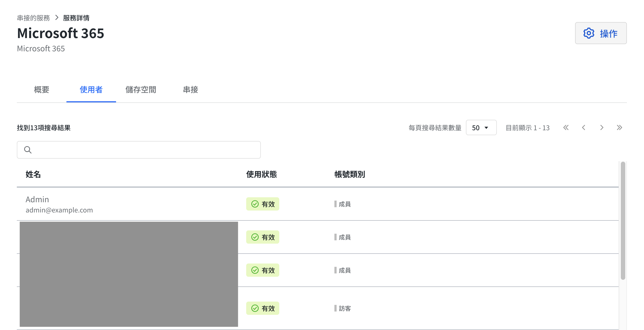
Task: Click the 找到13項搜尋結果 result count text
Action: (x=44, y=128)
